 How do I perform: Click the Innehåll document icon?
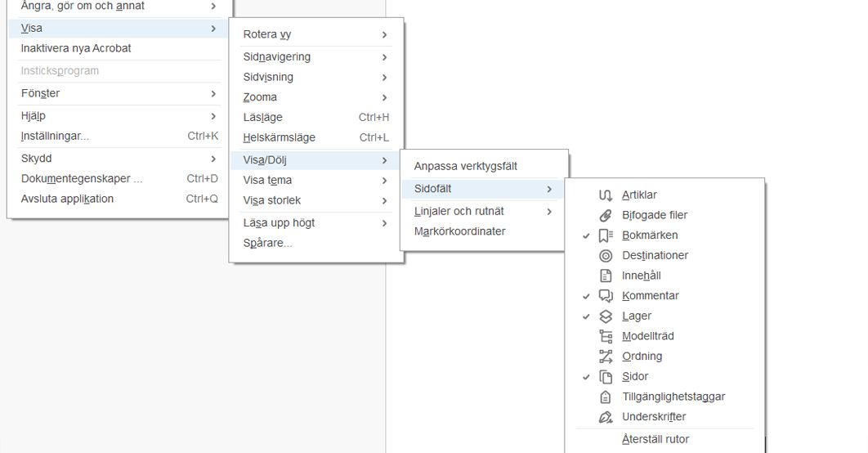point(606,276)
